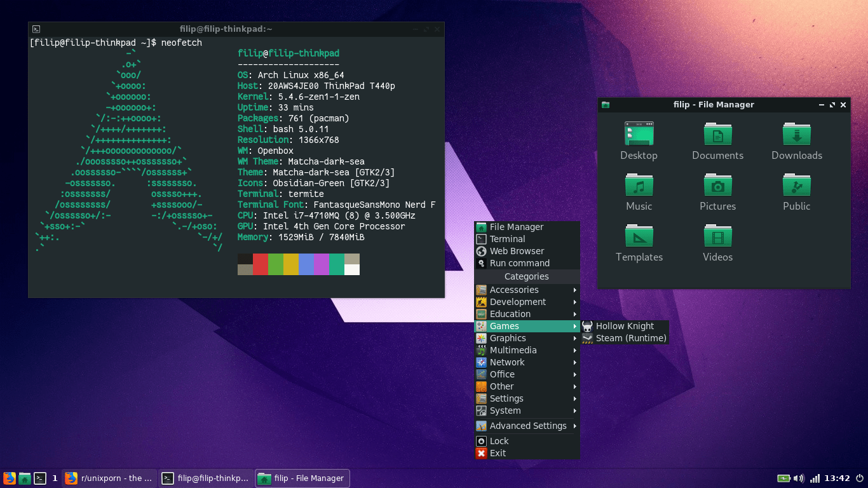Expand the Education submenu
Viewport: 868px width, 488px height.
[527, 314]
